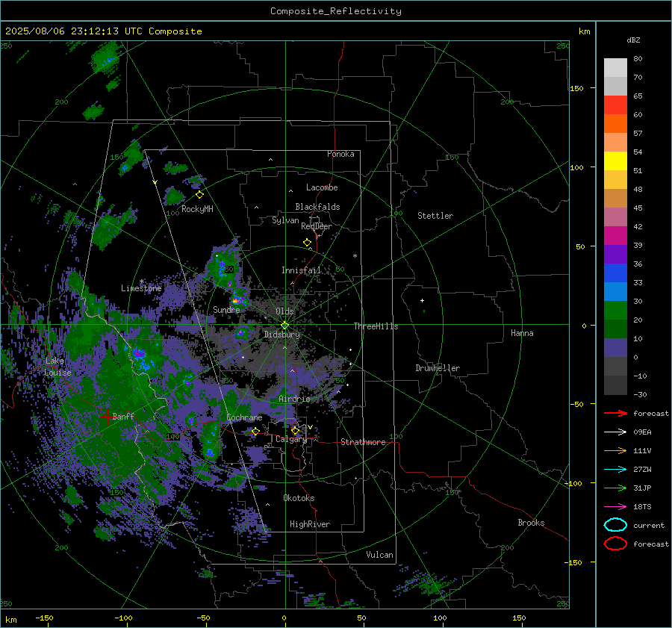Click the Stettler city label

(435, 216)
